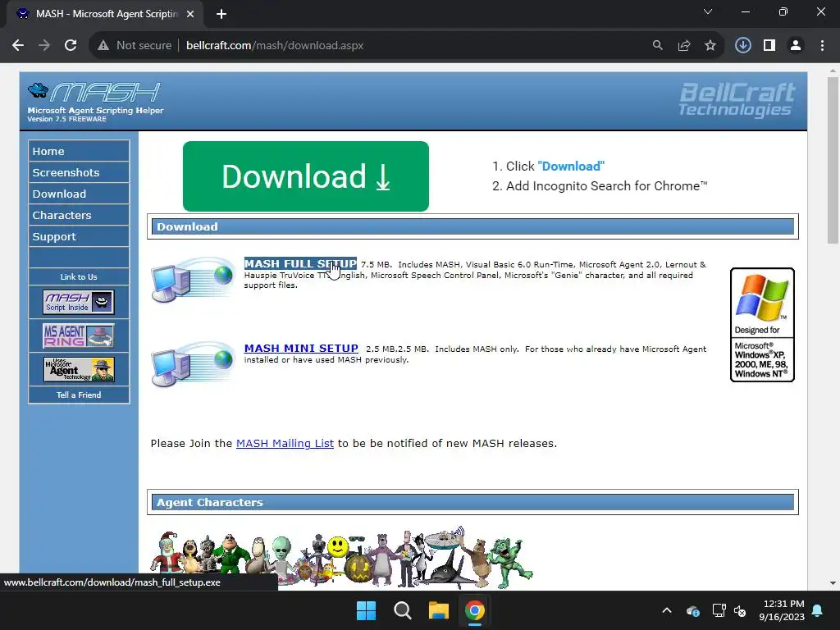840x630 pixels.
Task: Toggle the Chrome side panel
Action: (769, 46)
